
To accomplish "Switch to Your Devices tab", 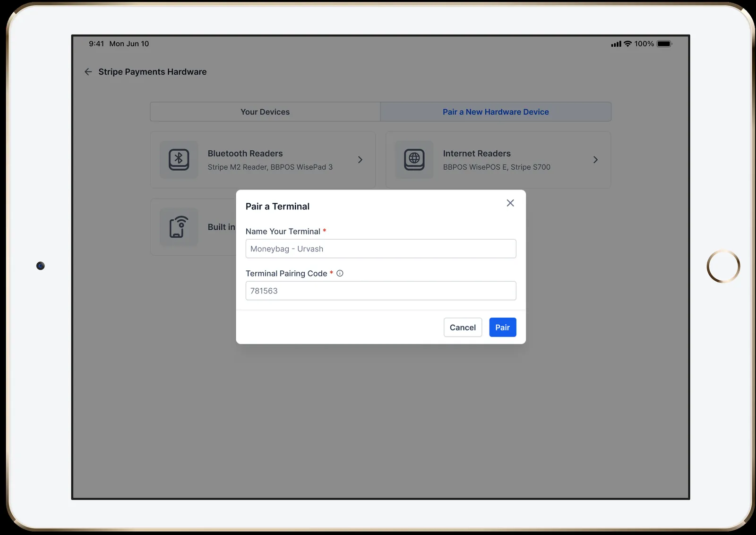I will coord(265,112).
